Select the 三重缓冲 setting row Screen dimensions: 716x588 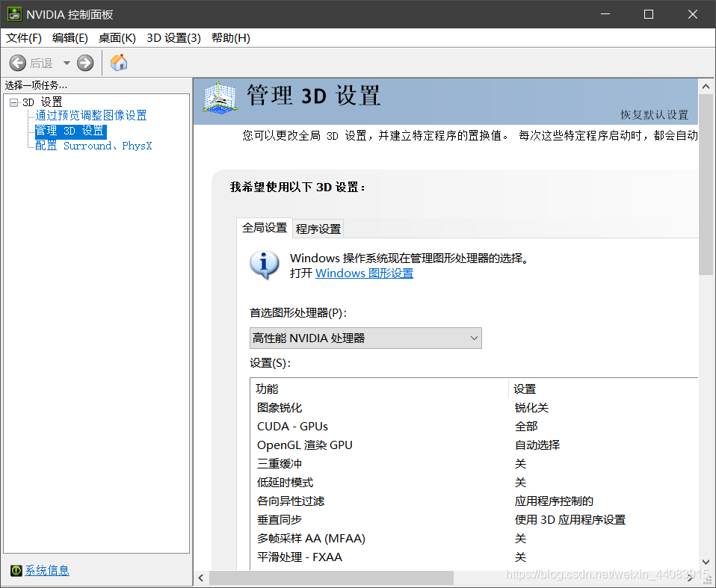click(474, 464)
